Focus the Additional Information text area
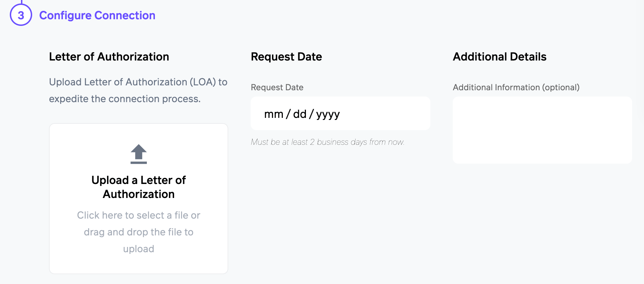Screen dimensions: 644x284 (542, 130)
